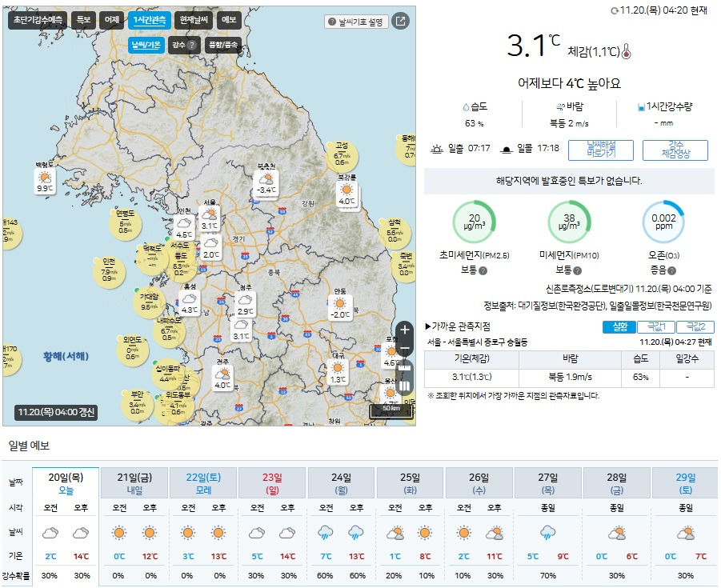
Task: Click 미세먼지 PM10 gauge
Action: pyautogui.click(x=569, y=222)
